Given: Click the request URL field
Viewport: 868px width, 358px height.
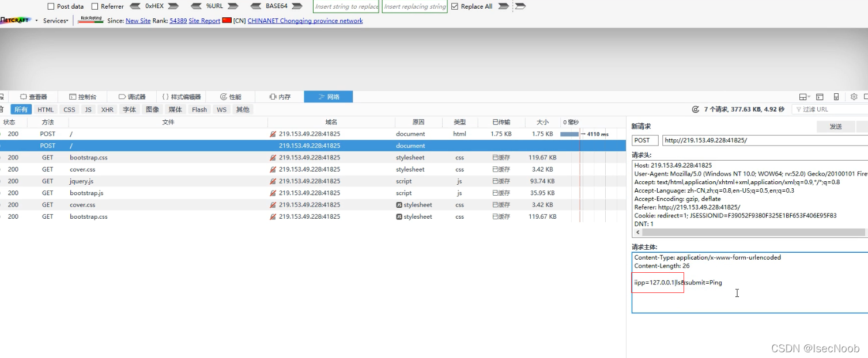Looking at the screenshot, I should [765, 140].
